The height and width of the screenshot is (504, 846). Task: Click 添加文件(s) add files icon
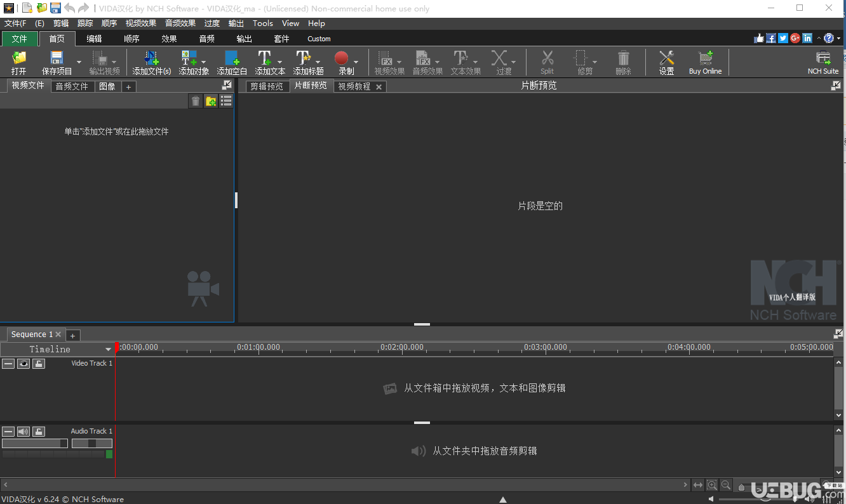152,58
